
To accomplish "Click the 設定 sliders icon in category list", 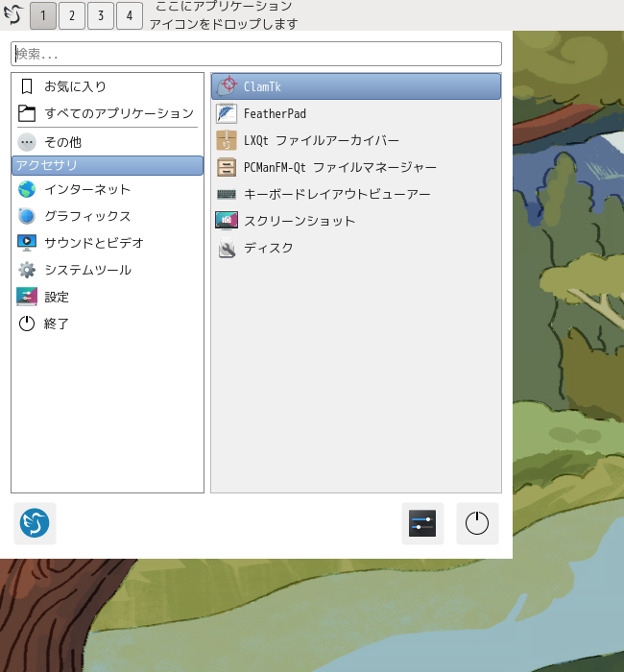I will [27, 297].
